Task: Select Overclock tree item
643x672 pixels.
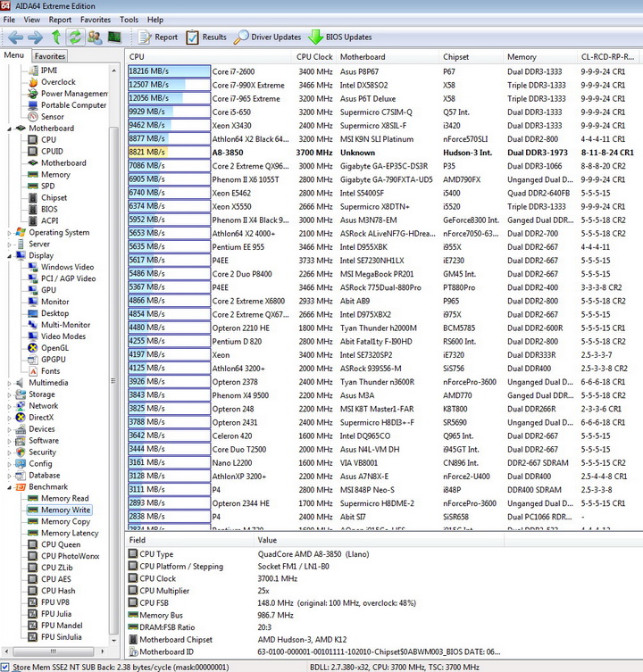Action: click(58, 82)
